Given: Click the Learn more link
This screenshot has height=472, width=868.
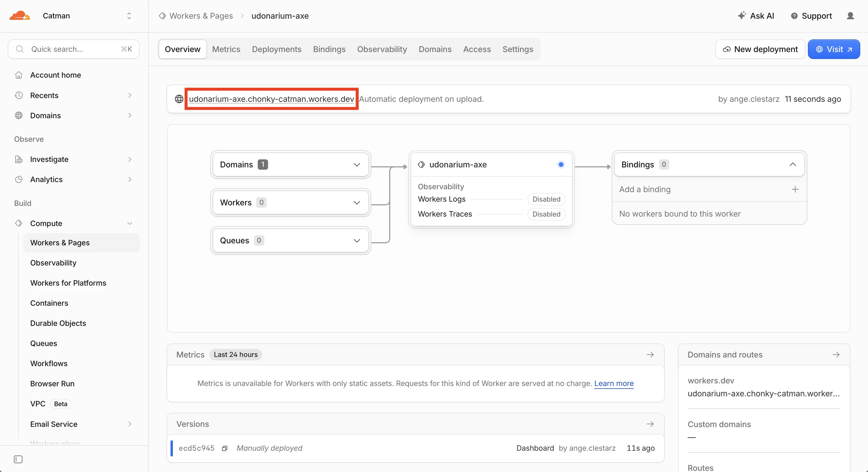Looking at the screenshot, I should [x=614, y=383].
